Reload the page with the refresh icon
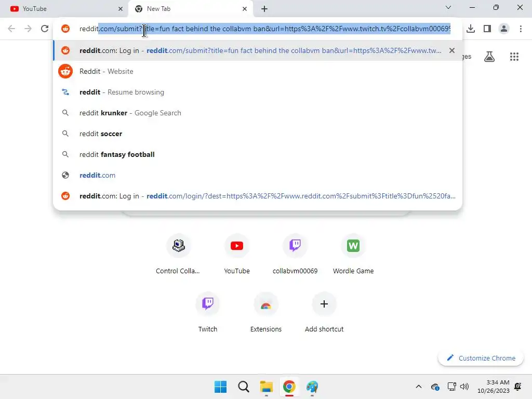 click(45, 29)
